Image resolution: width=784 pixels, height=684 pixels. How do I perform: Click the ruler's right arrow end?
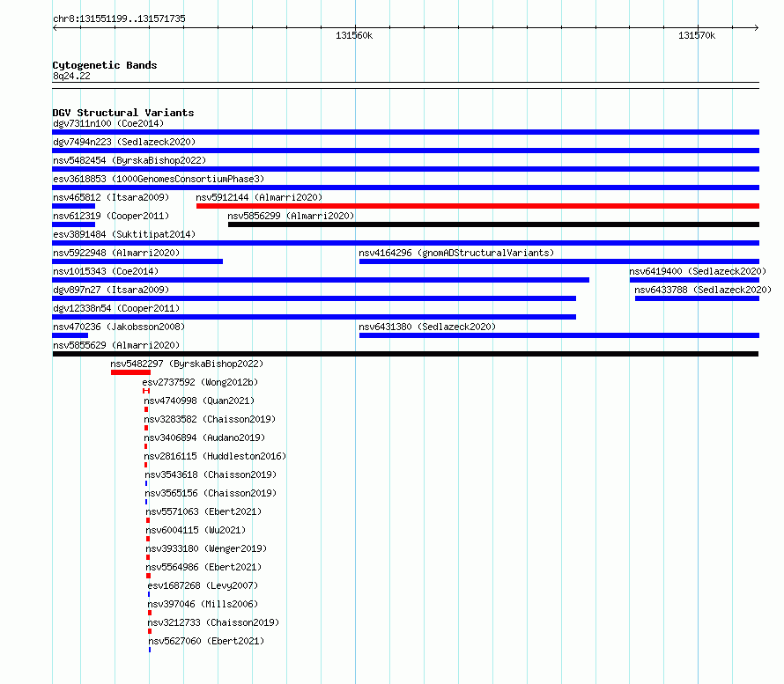pyautogui.click(x=757, y=28)
